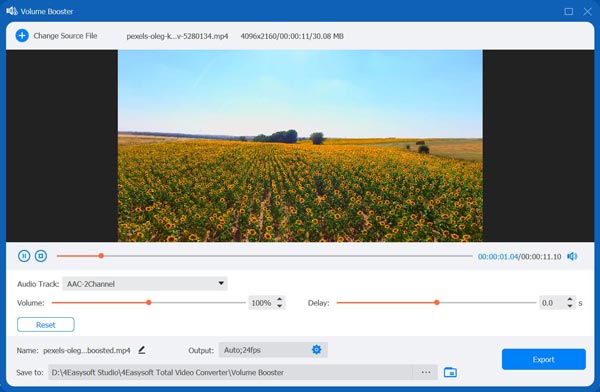Open output settings with the gear icon
Screen dimensions: 600x392
point(316,350)
